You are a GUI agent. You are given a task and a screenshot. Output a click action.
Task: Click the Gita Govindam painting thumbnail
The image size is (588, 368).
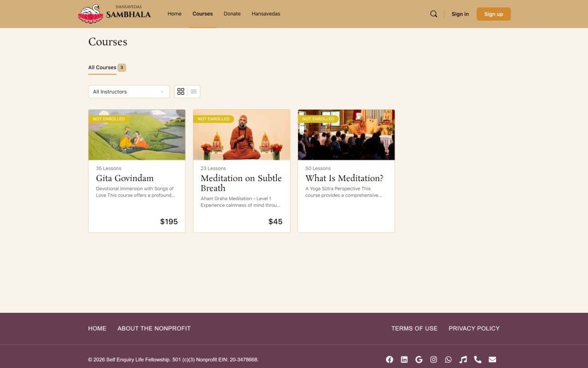coord(137,135)
